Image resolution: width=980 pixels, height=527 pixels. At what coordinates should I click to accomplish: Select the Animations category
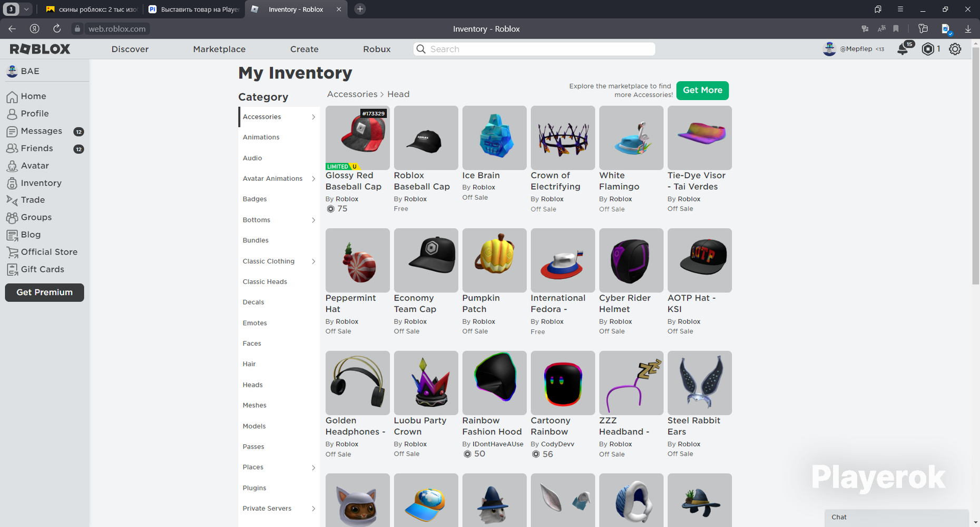[261, 137]
